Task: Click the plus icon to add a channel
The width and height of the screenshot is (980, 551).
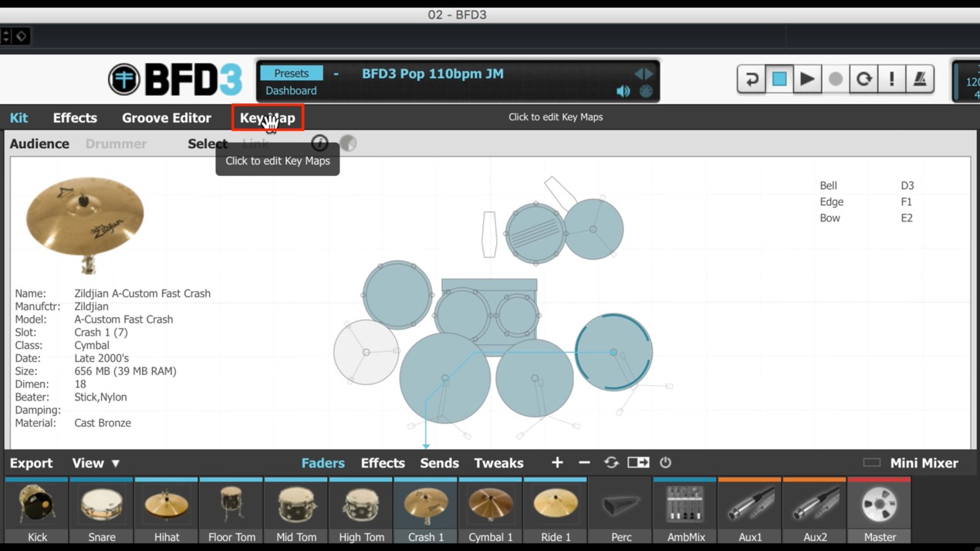Action: 557,462
